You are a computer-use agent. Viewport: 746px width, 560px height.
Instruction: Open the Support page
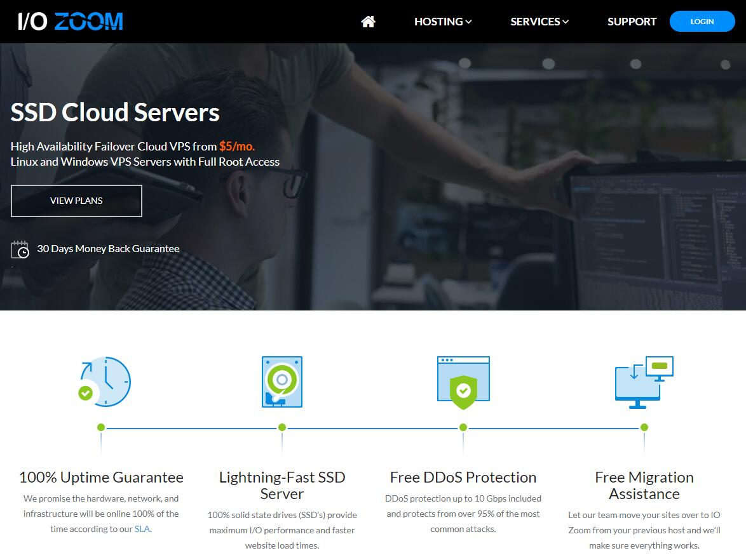tap(632, 22)
